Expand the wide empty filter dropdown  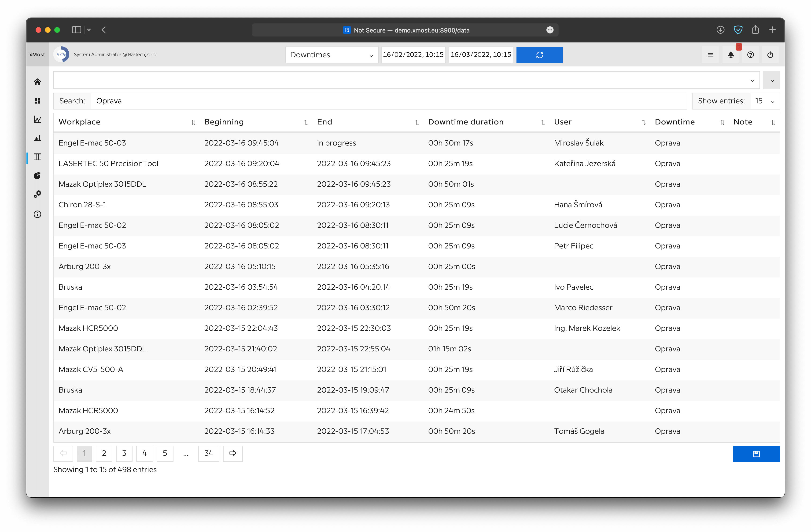point(406,80)
